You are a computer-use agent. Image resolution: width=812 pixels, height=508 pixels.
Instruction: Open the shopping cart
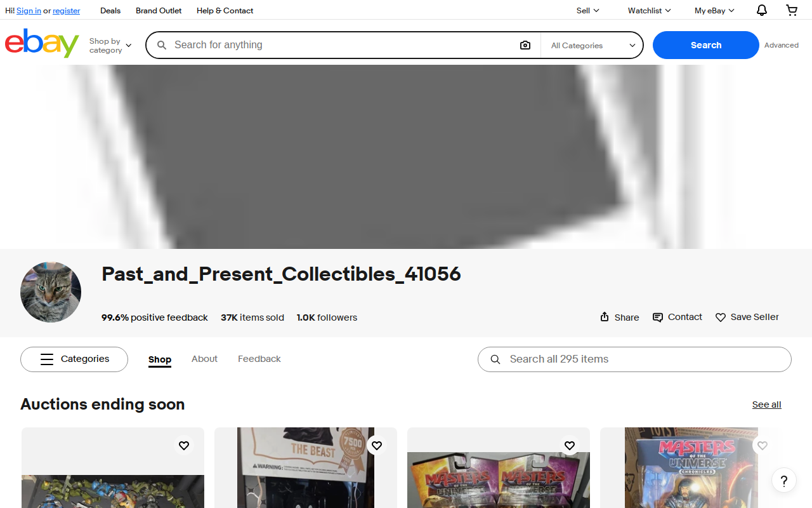click(x=792, y=10)
